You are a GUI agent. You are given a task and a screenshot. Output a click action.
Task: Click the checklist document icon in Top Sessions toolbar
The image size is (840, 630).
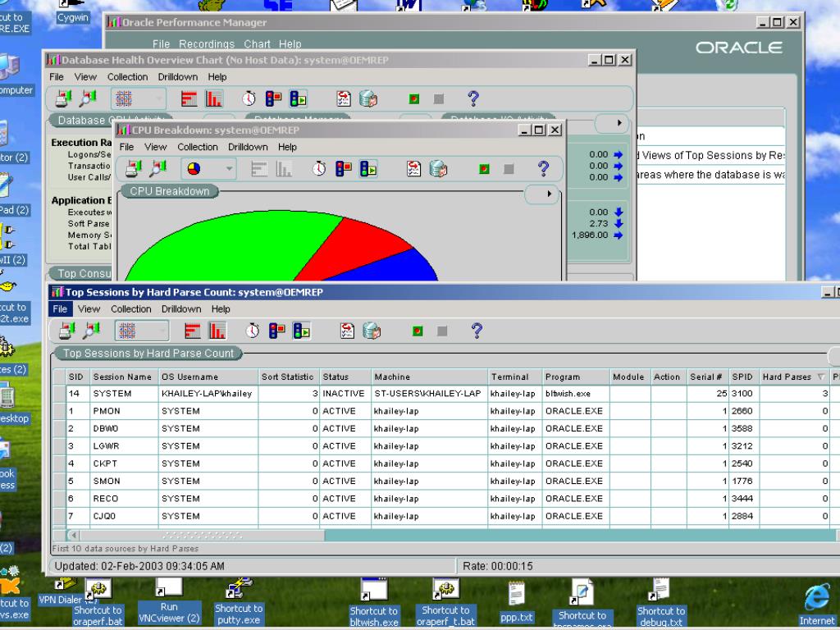[347, 331]
